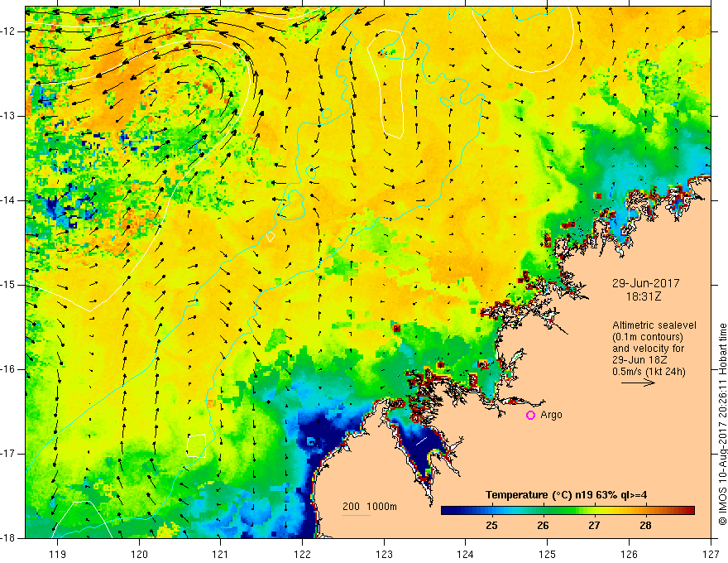728x563 pixels.
Task: Click the "0.5m/s (1kt 24h)" scale text
Action: [x=649, y=372]
